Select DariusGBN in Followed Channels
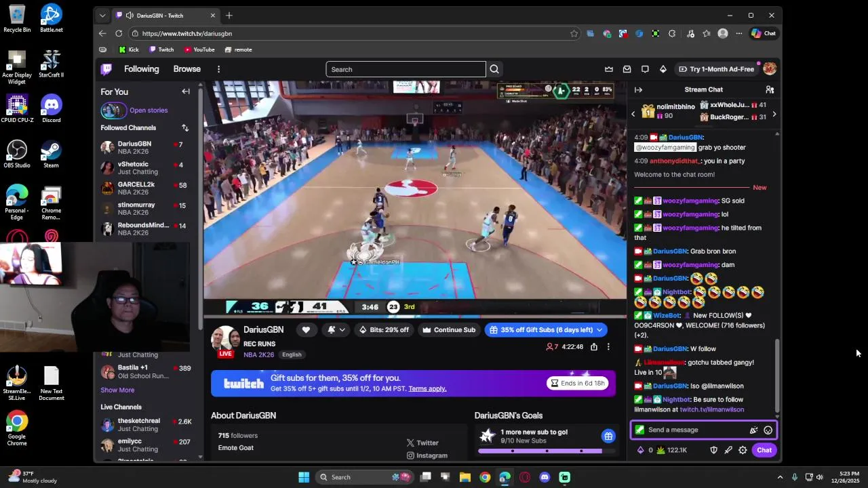Viewport: 868px width, 488px height. click(x=147, y=148)
